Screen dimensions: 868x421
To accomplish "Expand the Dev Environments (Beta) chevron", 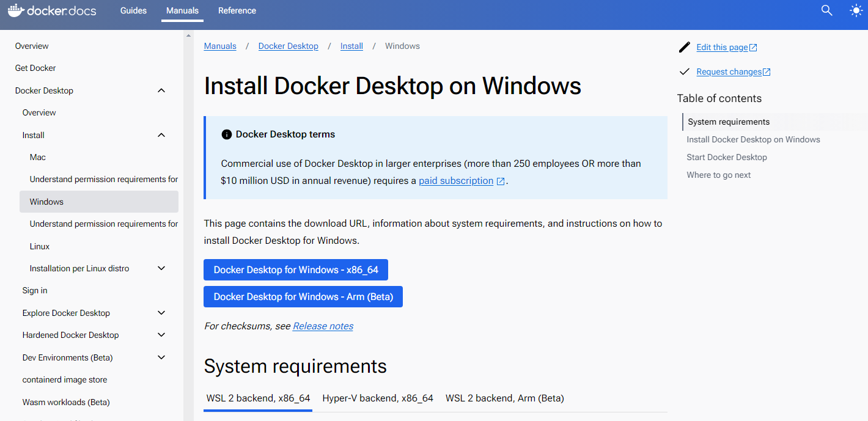I will 161,357.
